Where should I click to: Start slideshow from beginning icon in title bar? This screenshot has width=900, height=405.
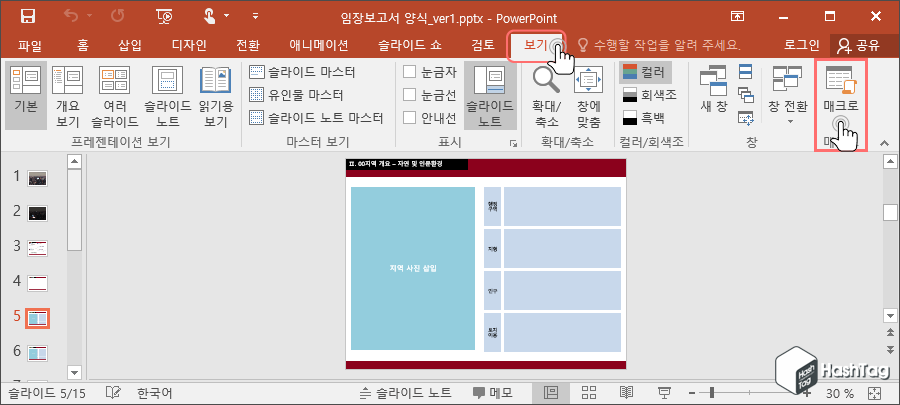click(164, 17)
